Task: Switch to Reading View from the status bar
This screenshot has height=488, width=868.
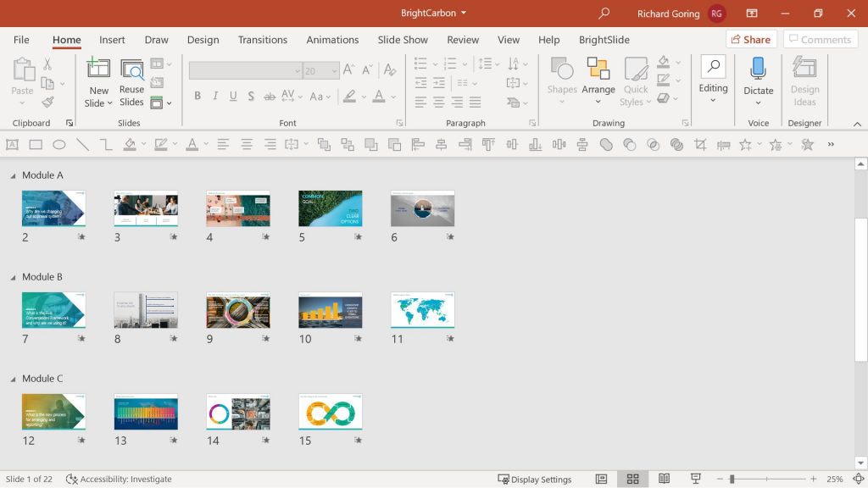Action: pos(665,479)
